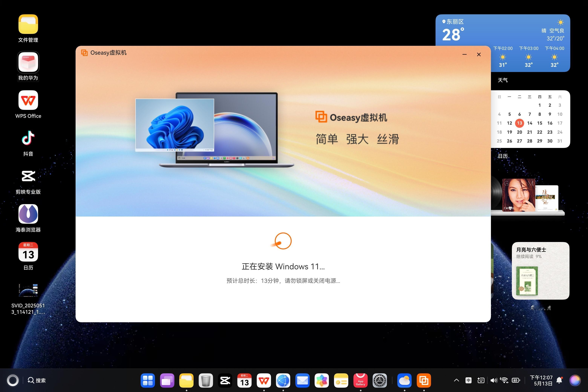Image resolution: width=588 pixels, height=392 pixels.
Task: Open the album cover in music widget
Action: coord(518,195)
